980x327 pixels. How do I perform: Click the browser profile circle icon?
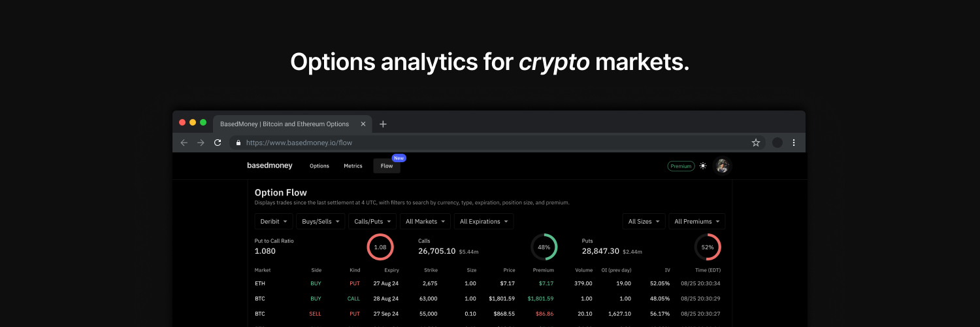[x=777, y=143]
